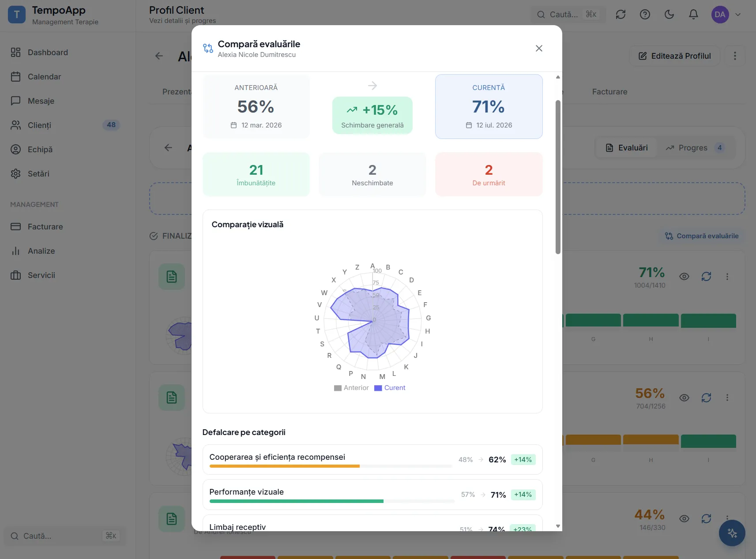Screen dimensions: 756x559
Task: Click the TempoApp logo icon
Action: point(17,15)
